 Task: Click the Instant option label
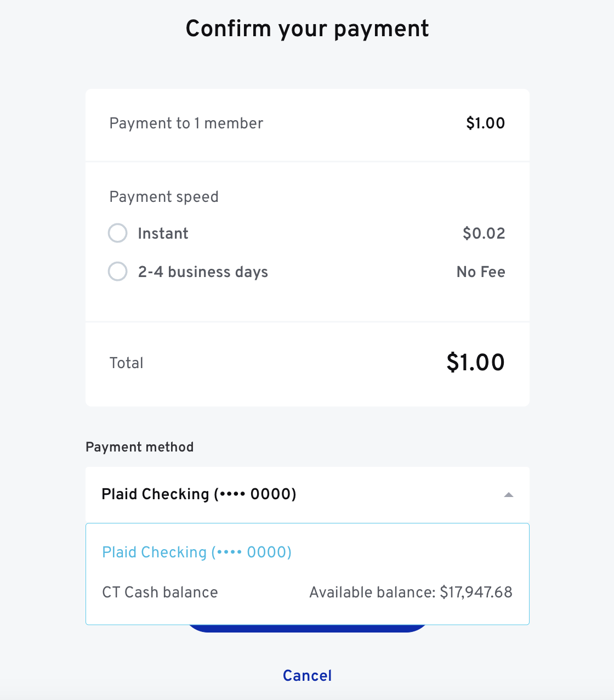[x=163, y=234]
